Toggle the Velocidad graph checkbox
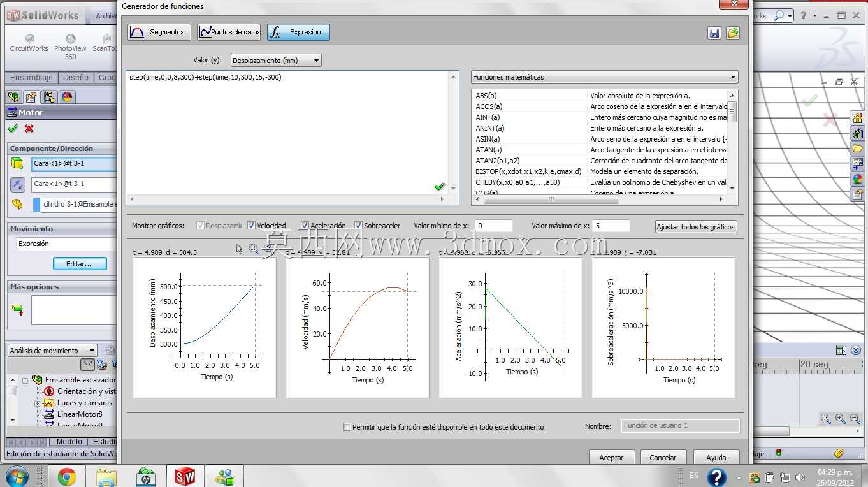868x487 pixels. pyautogui.click(x=252, y=226)
